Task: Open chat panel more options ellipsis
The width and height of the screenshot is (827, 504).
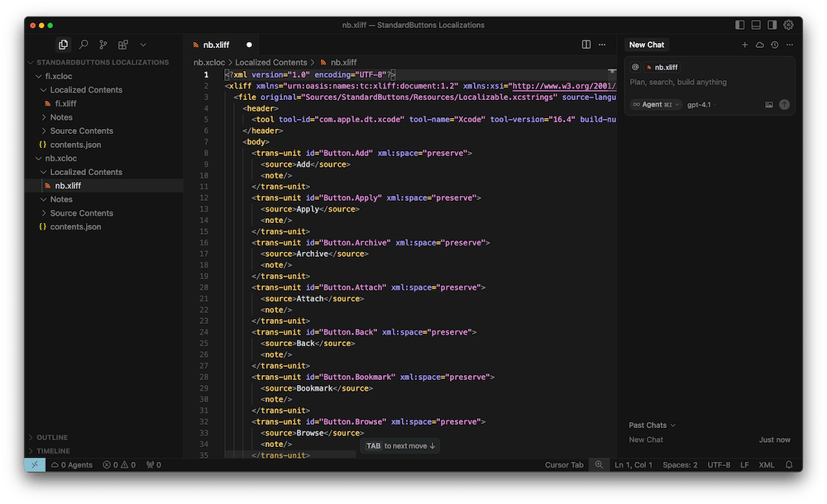Action: point(790,45)
